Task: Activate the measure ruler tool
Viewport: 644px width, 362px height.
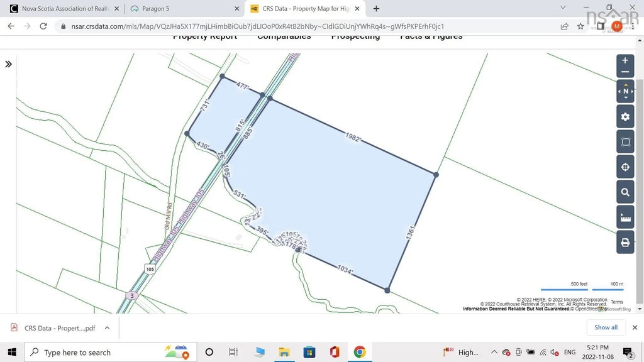Action: point(625,217)
